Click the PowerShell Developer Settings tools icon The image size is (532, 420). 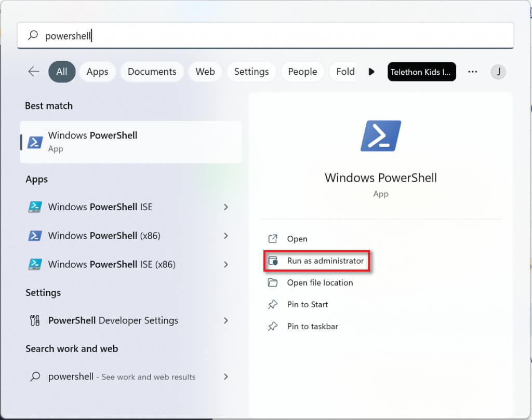pos(35,320)
